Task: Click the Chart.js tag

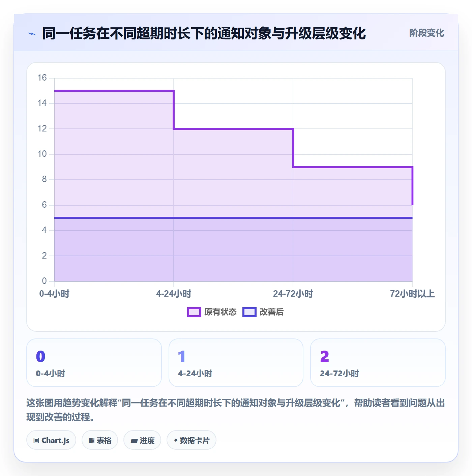Action: point(51,440)
